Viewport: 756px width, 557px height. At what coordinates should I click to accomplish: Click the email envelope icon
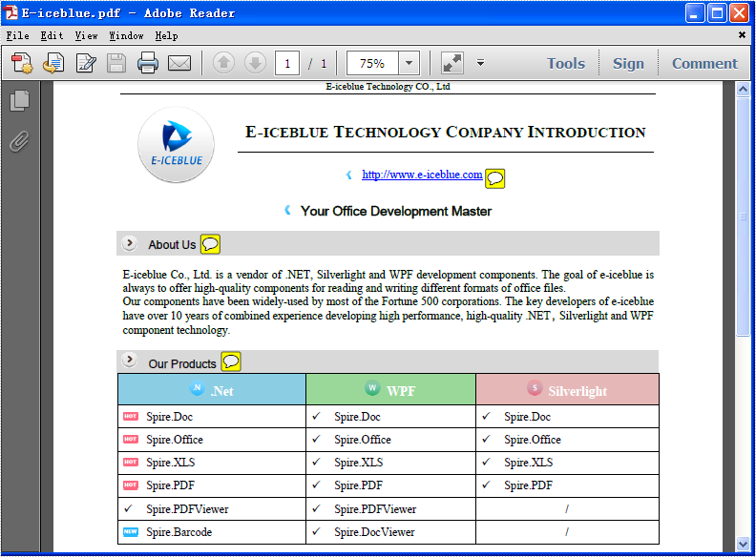click(179, 63)
